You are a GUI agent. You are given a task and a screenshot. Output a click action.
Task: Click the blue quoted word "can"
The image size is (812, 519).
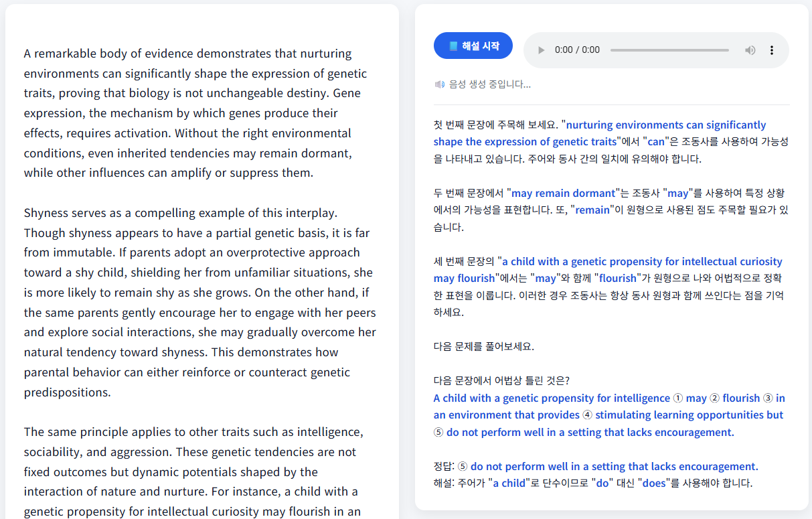coord(656,142)
